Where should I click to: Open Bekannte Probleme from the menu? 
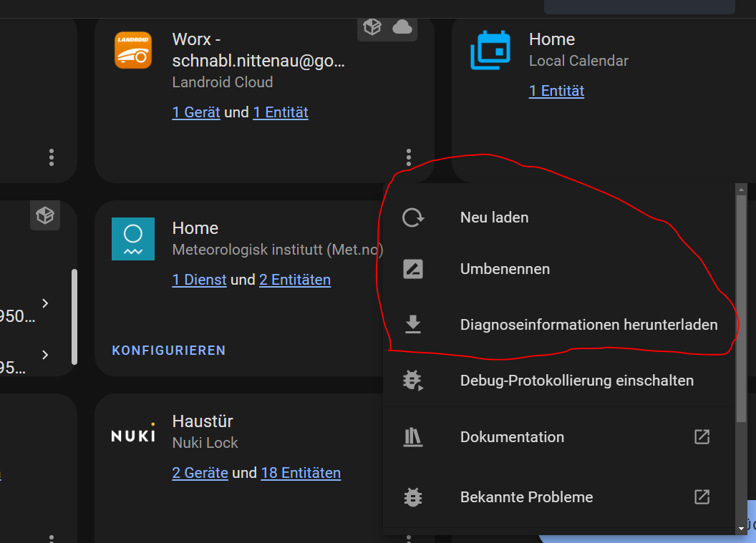click(560, 496)
